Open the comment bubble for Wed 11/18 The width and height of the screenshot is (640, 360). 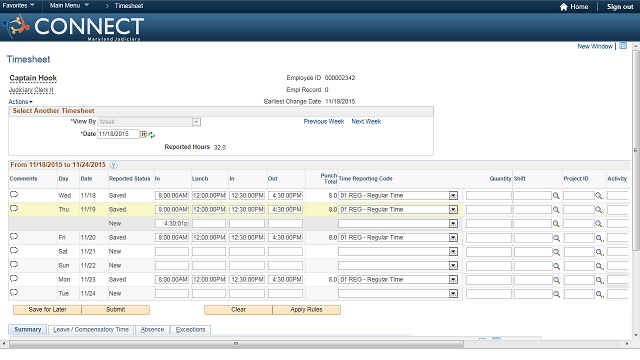coord(14,195)
